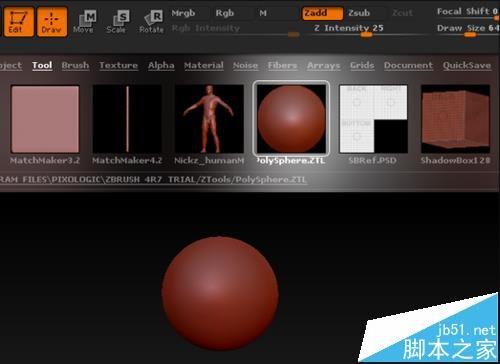Adjust the Draw Size slider
Image resolution: width=500 pixels, height=364 pixels.
tap(467, 30)
